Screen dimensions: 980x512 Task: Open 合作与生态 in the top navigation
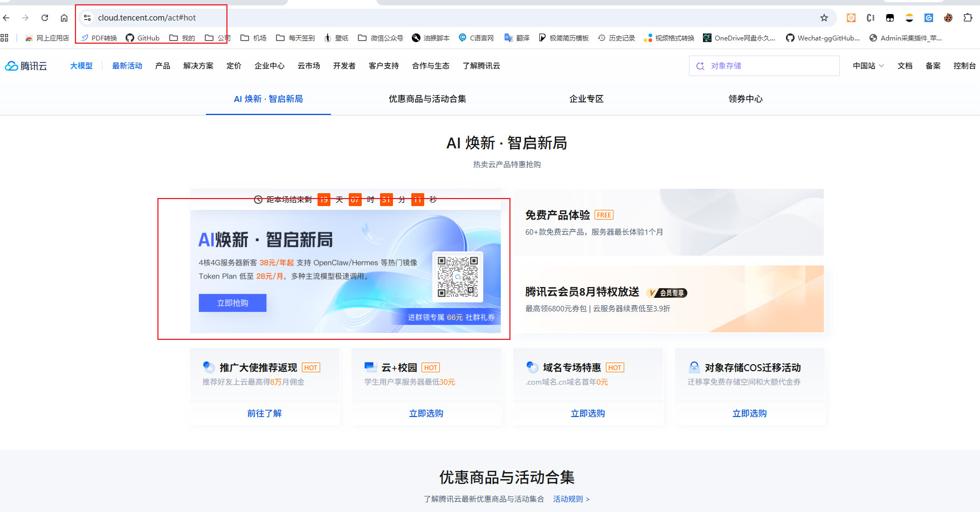(x=431, y=66)
